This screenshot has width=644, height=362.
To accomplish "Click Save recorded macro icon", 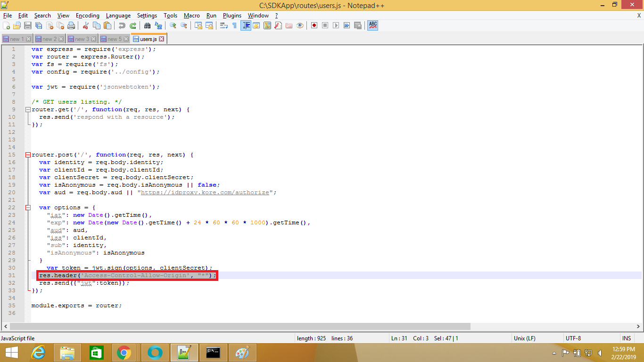I will 357,25.
